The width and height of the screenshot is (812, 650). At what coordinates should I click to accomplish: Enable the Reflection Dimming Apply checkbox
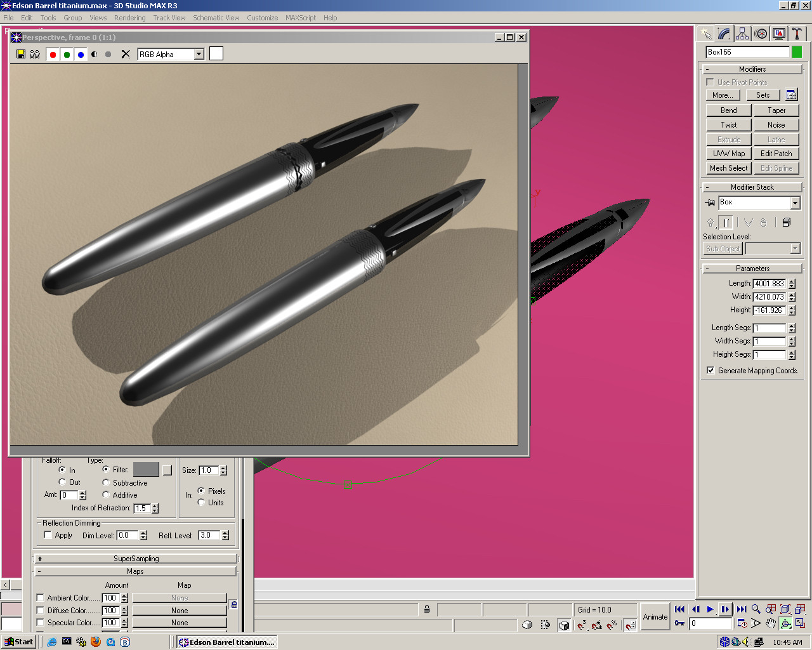click(x=48, y=535)
